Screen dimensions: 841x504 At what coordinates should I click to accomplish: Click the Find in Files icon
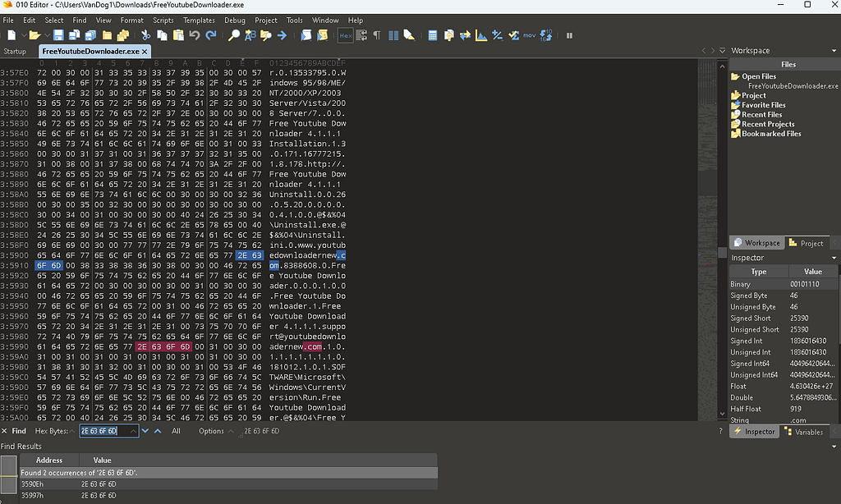pos(265,35)
